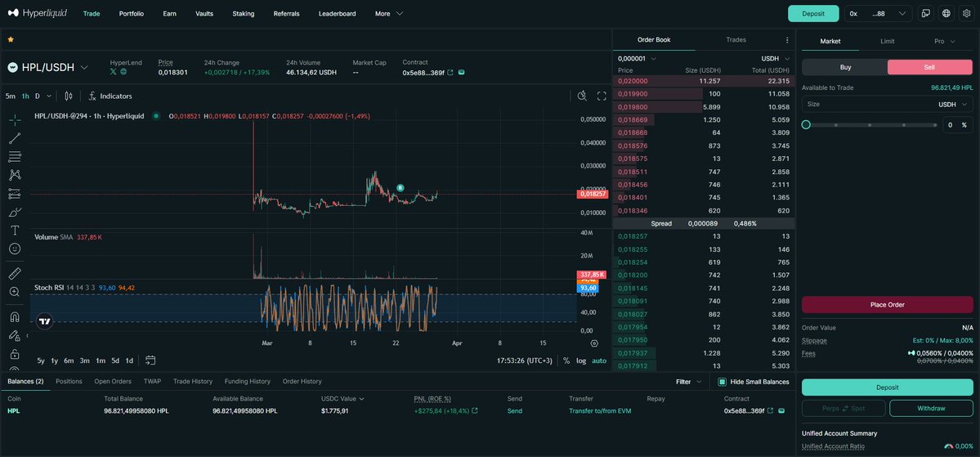The width and height of the screenshot is (980, 457).
Task: Click the Withdraw button
Action: pyautogui.click(x=931, y=408)
